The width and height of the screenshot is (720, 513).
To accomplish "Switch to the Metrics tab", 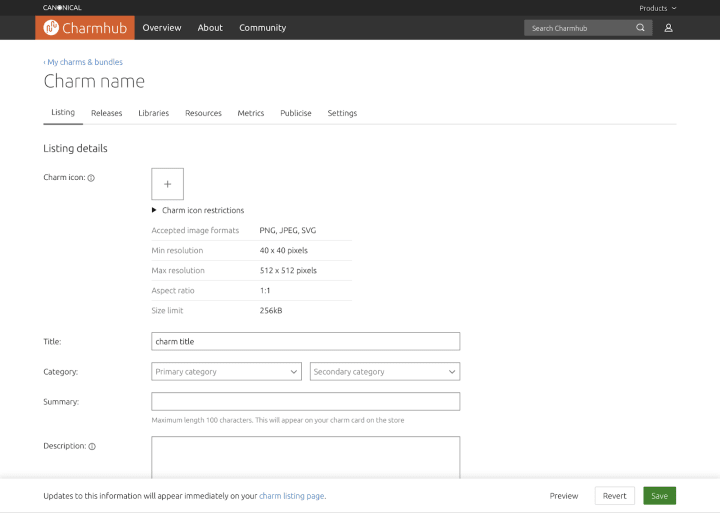I will pyautogui.click(x=251, y=113).
